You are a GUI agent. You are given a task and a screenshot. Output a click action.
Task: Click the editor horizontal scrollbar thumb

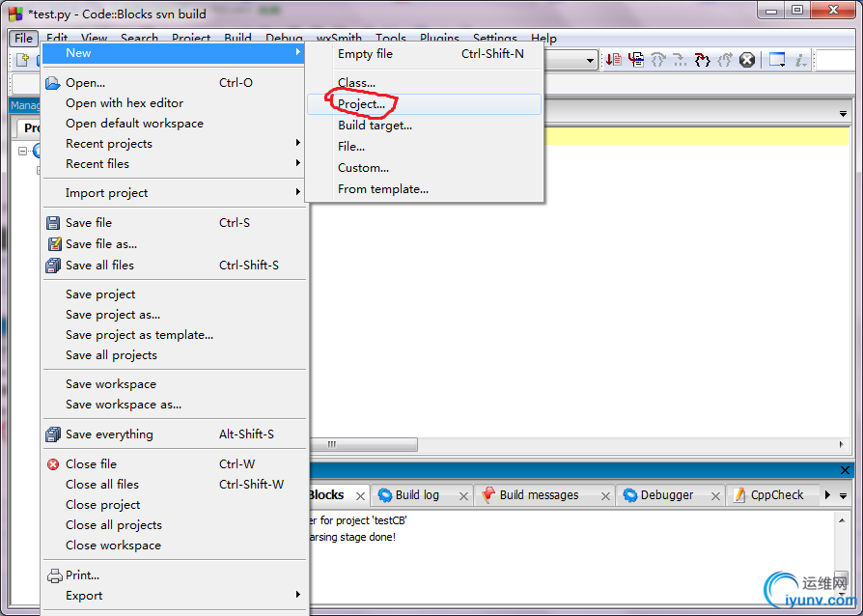click(363, 444)
